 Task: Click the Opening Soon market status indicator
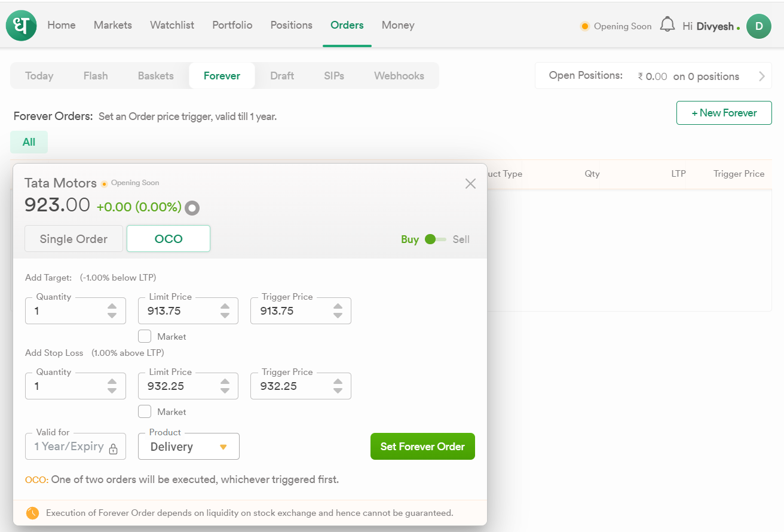click(615, 26)
